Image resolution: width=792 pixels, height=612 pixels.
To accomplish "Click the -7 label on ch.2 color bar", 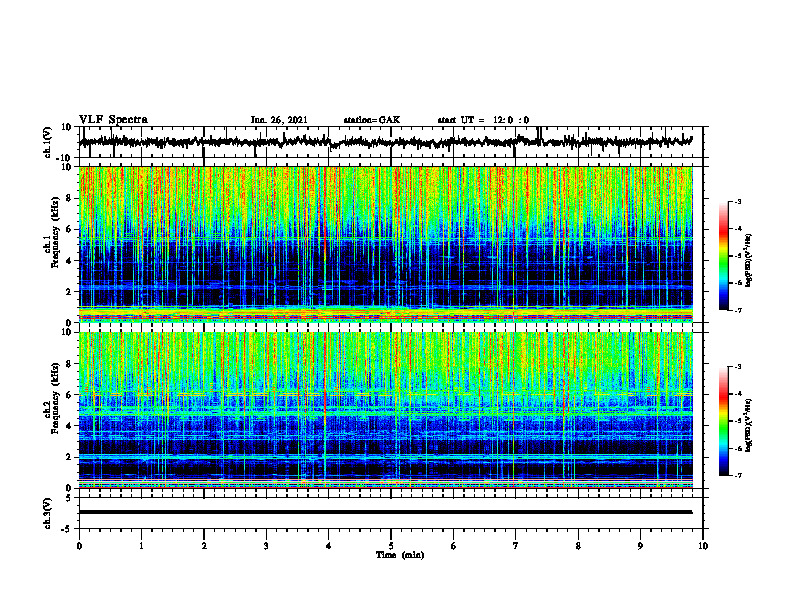I will pos(737,476).
